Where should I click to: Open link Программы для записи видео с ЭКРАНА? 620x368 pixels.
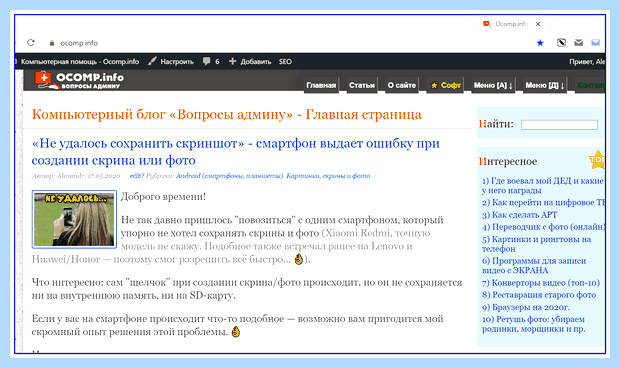point(534,266)
